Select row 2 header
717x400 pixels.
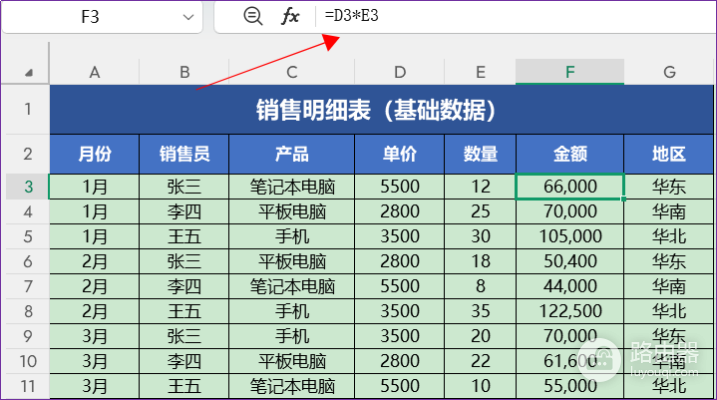[x=27, y=154]
